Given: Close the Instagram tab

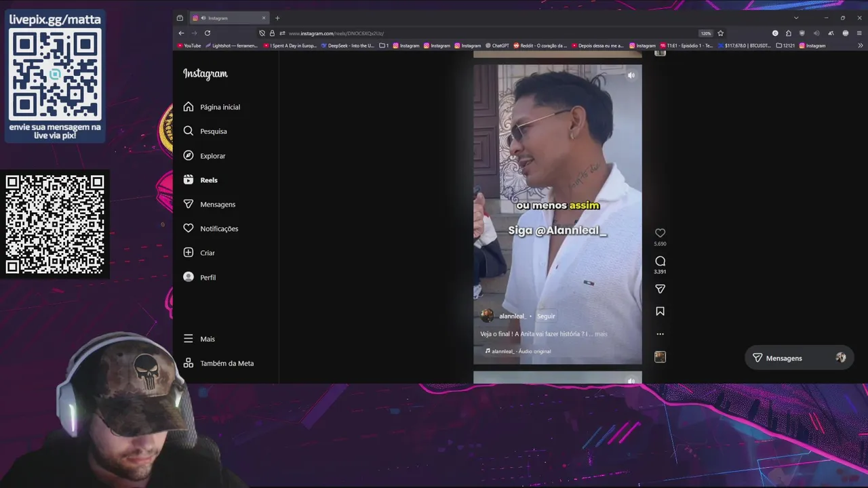Looking at the screenshot, I should (264, 18).
